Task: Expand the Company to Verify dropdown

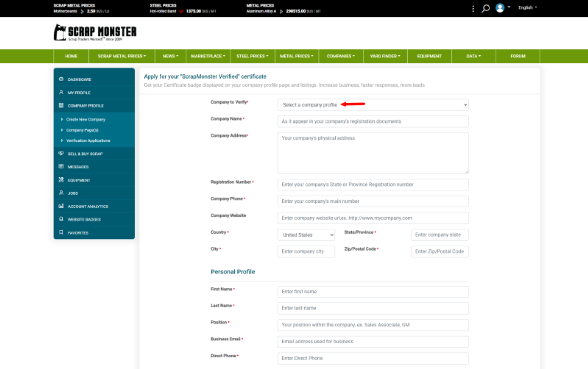Action: [373, 105]
